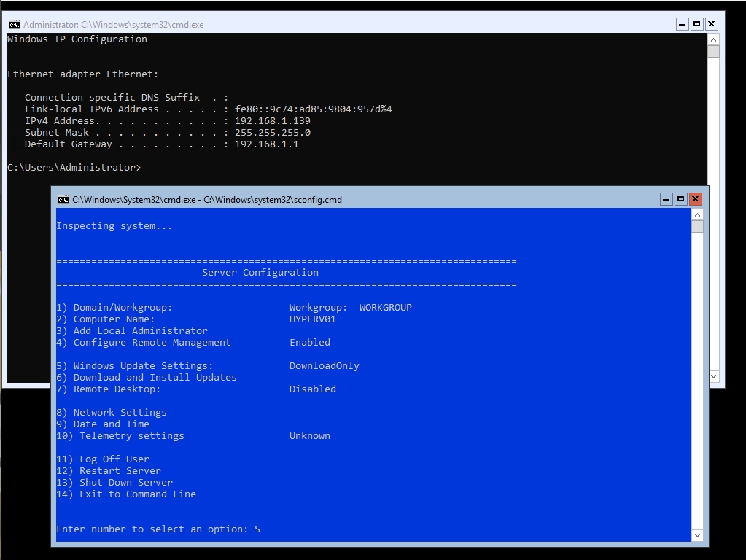Viewport: 746px width, 560px height.
Task: Close the sconfig.cmd window
Action: pos(695,199)
